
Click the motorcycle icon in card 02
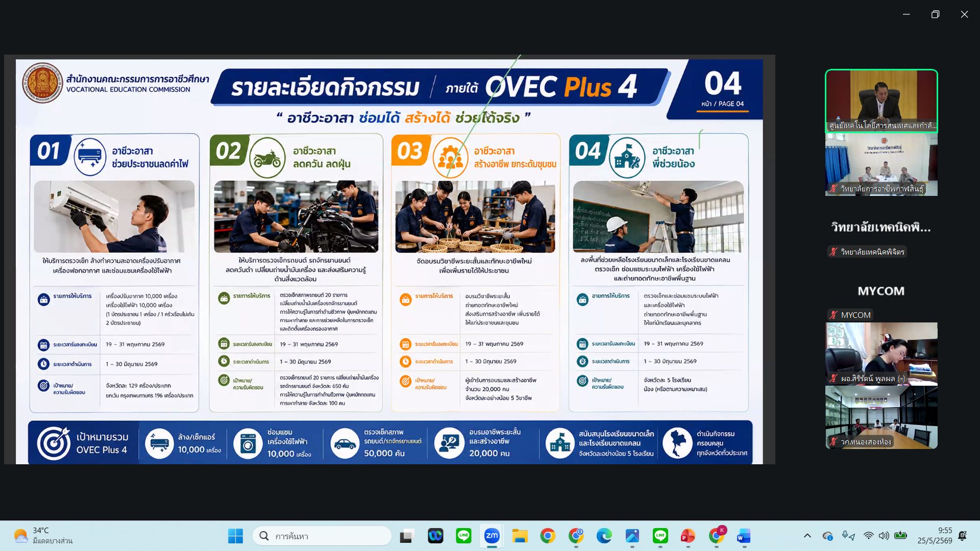[267, 157]
